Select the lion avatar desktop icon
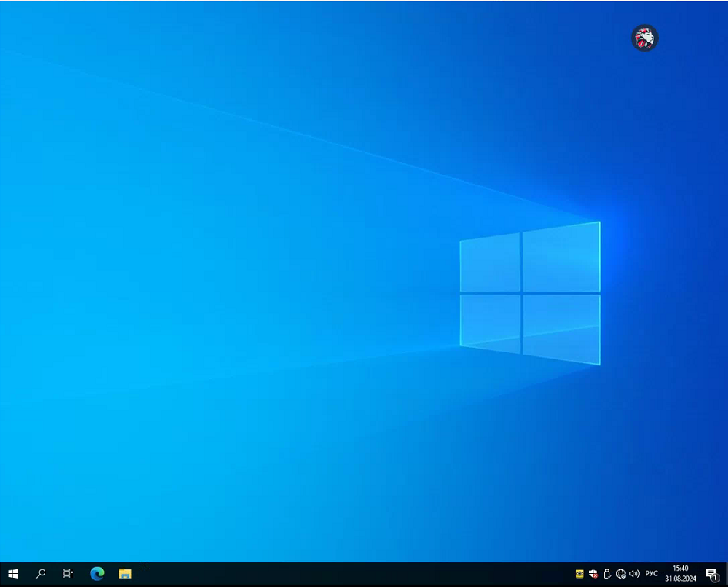This screenshot has height=587, width=728. (644, 38)
